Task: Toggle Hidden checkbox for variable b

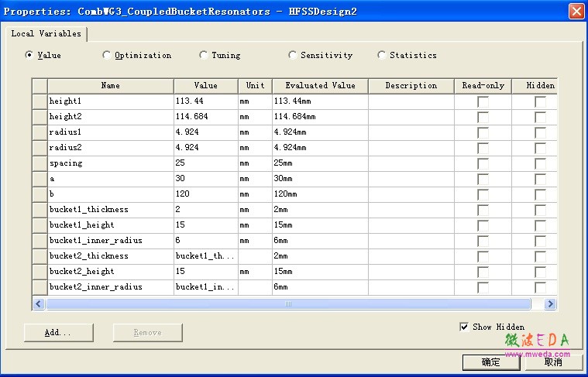Action: 541,194
